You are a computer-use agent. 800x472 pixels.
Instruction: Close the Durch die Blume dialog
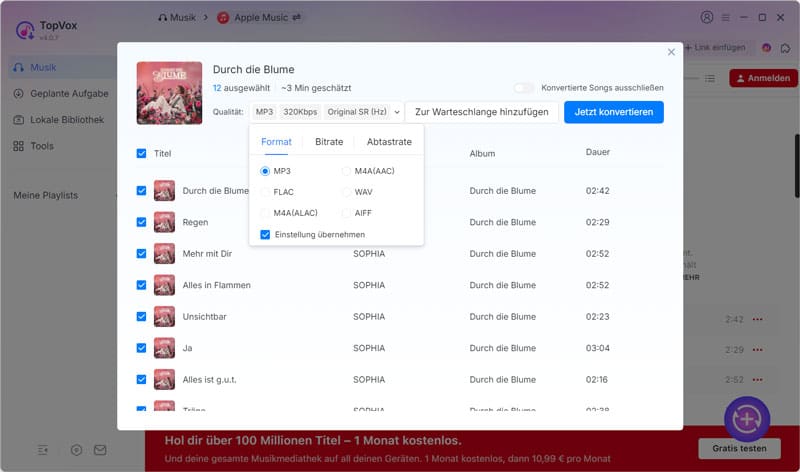pyautogui.click(x=671, y=52)
